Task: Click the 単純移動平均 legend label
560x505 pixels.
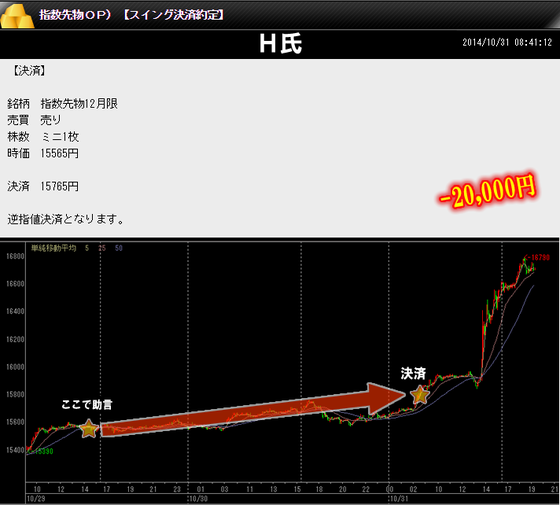Action: coord(54,248)
